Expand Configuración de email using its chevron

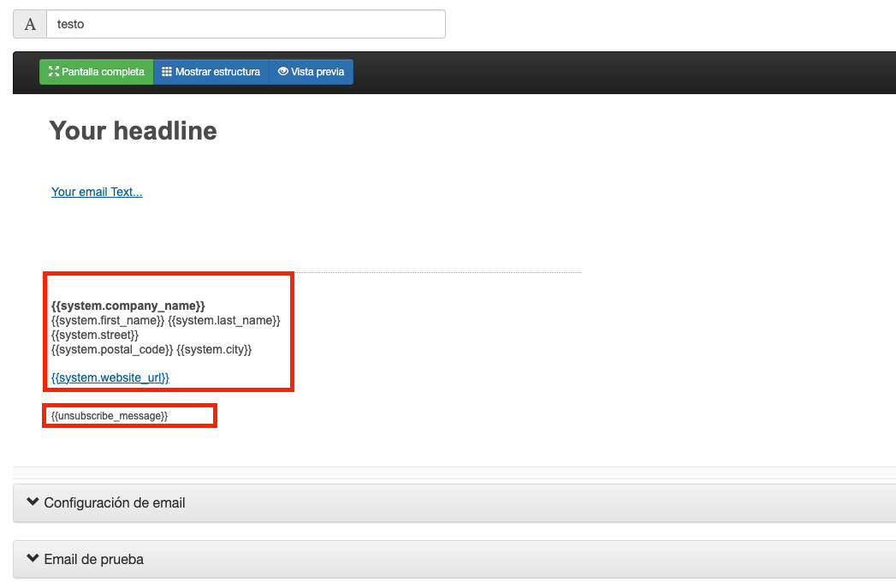pyautogui.click(x=33, y=502)
